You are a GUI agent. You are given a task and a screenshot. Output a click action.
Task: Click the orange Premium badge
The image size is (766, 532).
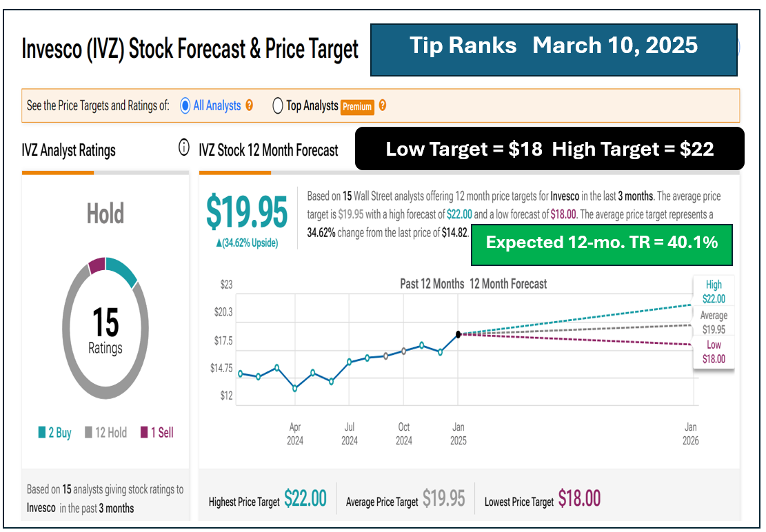[357, 107]
